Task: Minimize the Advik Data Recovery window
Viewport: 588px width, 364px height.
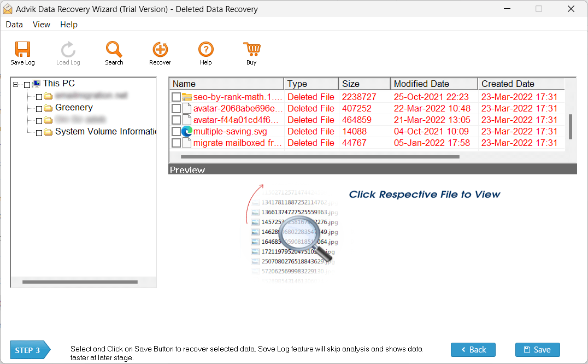Action: (507, 9)
